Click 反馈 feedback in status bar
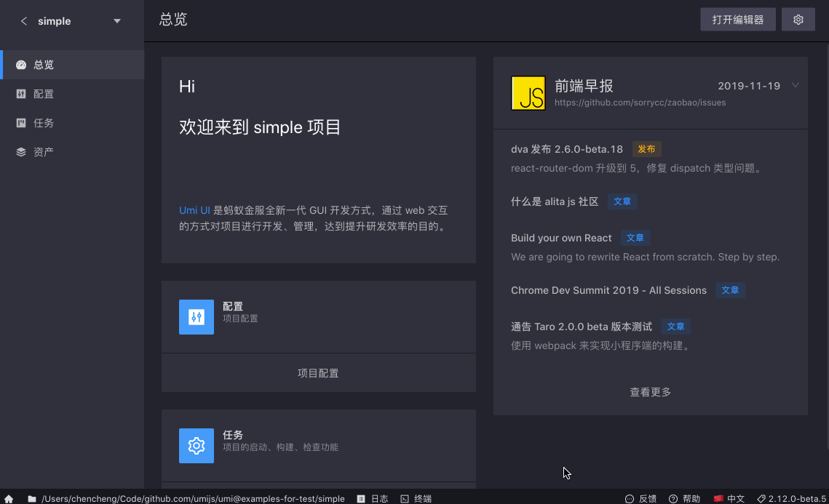The width and height of the screenshot is (829, 504). [x=640, y=499]
